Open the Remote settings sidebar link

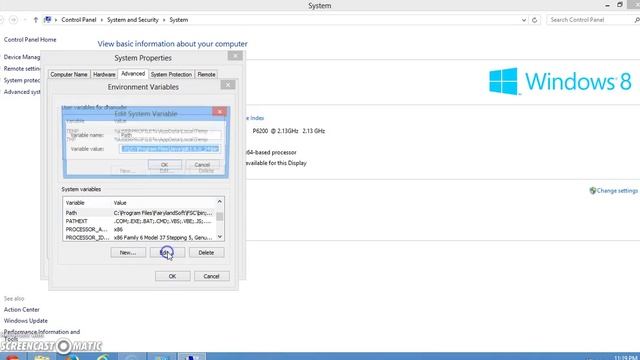tap(22, 69)
